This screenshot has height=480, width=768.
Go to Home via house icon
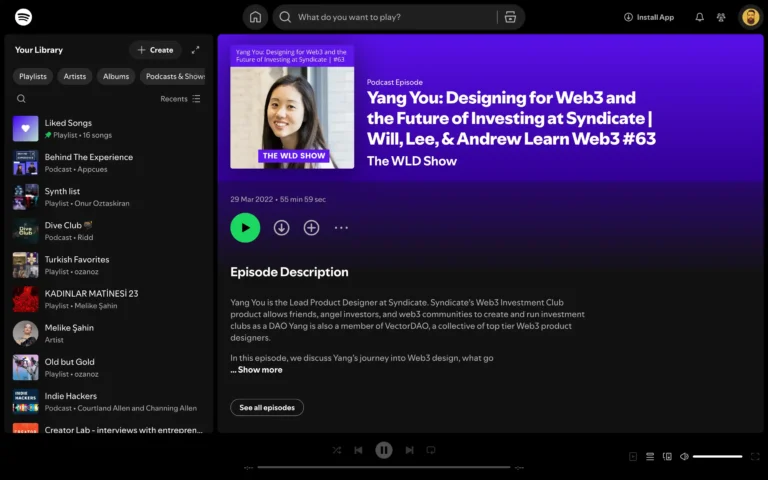coord(255,17)
